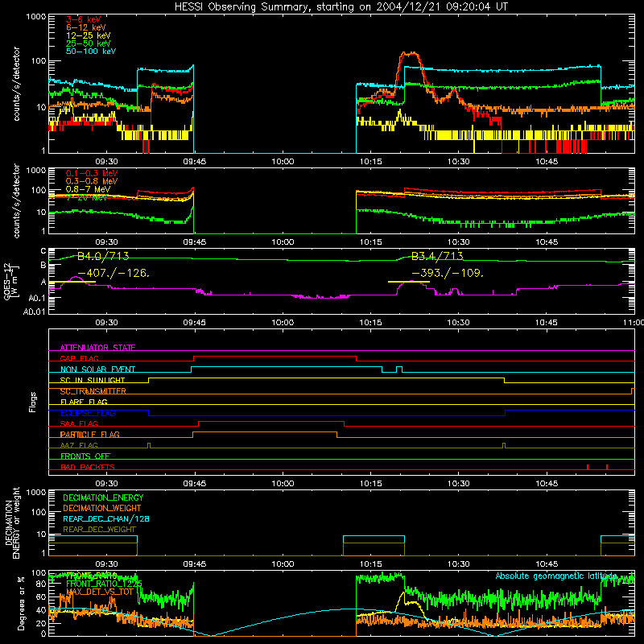Click the 0.3-0.8 MeV legend label
The image size is (644, 644).
click(x=92, y=182)
